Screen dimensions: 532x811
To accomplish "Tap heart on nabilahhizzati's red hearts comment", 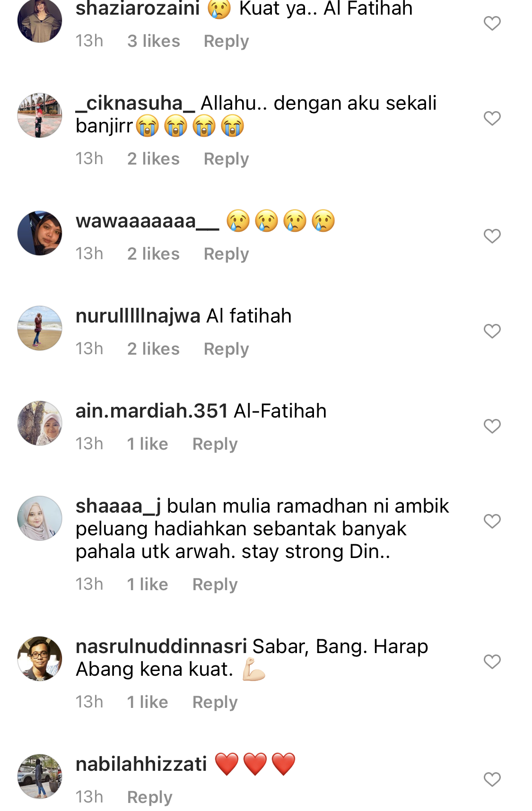I will coord(492,779).
